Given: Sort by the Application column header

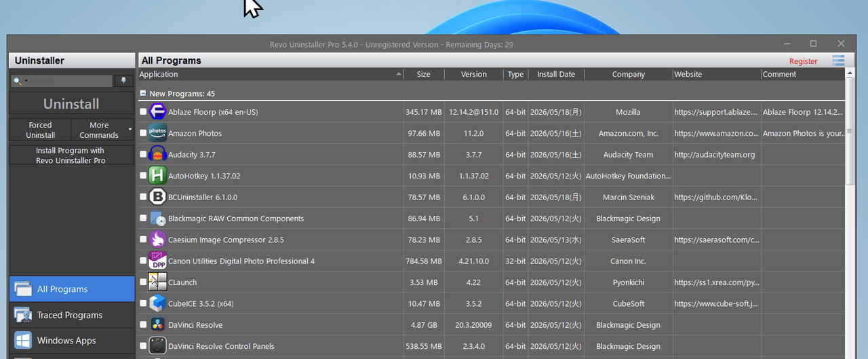Looking at the screenshot, I should [x=271, y=74].
